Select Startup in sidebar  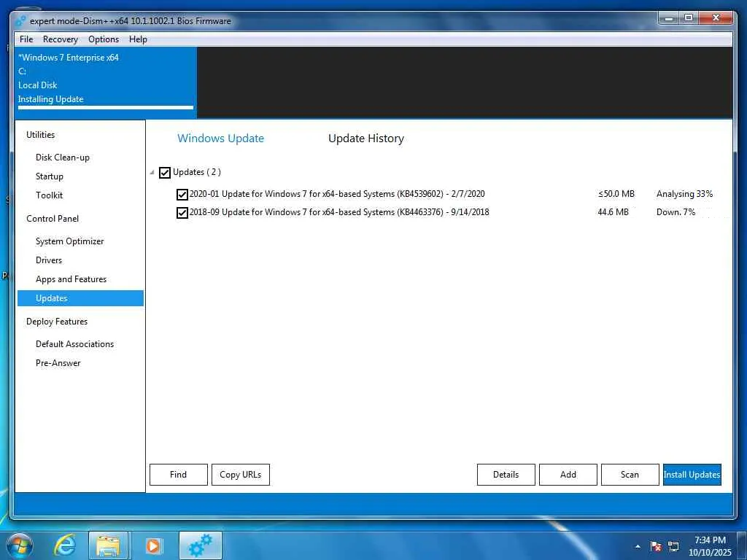[x=50, y=176]
